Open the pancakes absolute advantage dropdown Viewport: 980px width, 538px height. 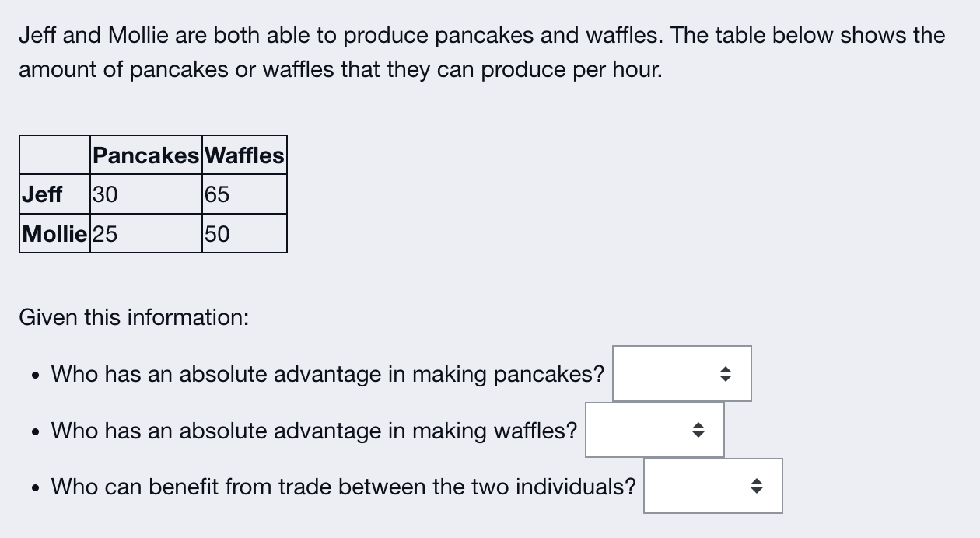tap(681, 374)
